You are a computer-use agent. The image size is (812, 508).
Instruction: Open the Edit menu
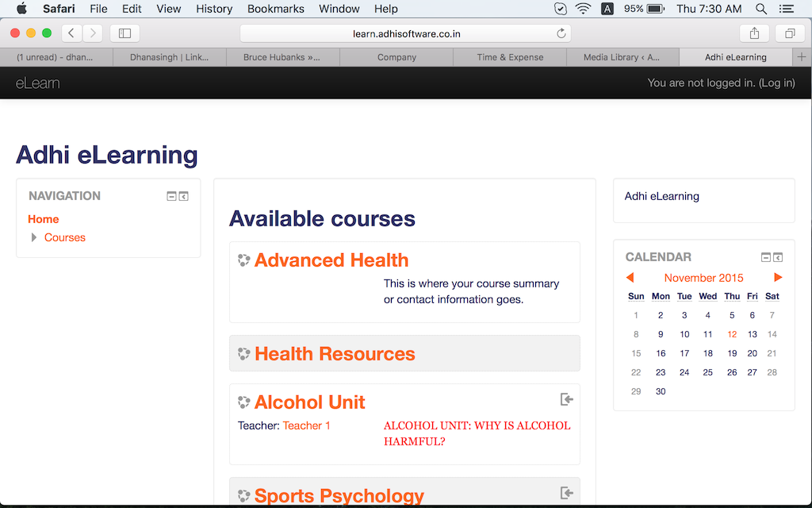click(132, 9)
